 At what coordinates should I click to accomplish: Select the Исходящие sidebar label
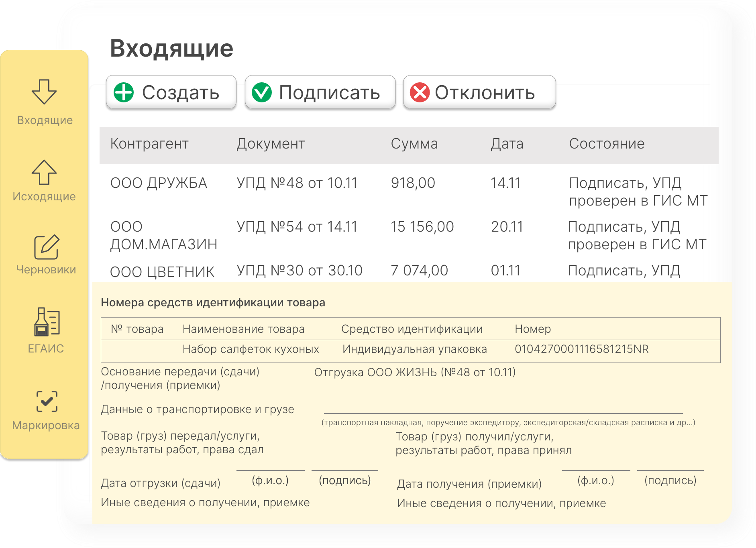tap(44, 196)
